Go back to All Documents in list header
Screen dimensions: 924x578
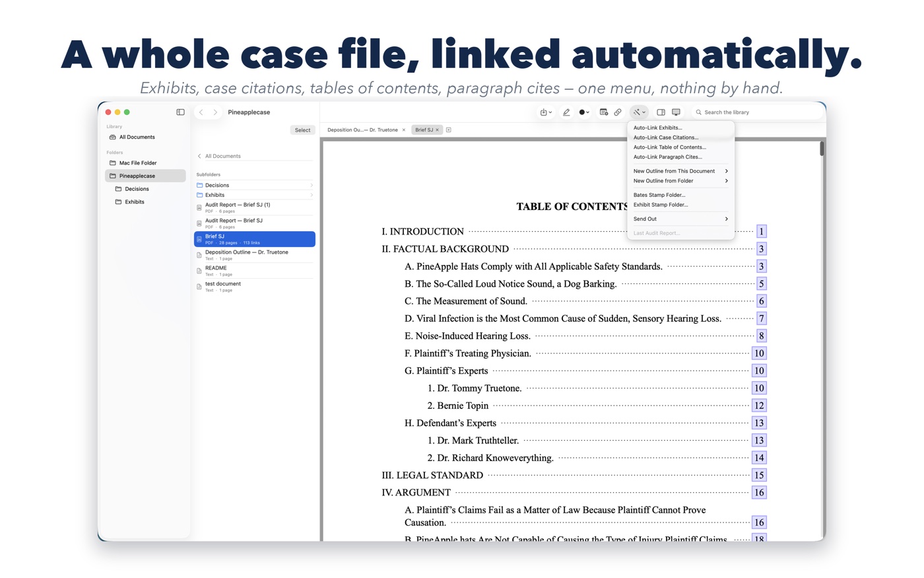pos(219,157)
